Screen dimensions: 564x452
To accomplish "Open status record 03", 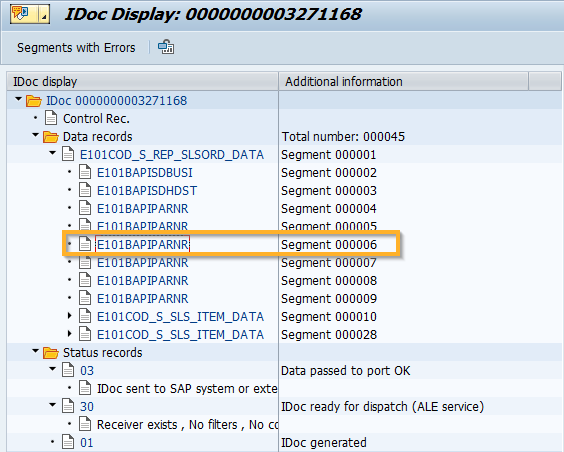I will click(87, 370).
